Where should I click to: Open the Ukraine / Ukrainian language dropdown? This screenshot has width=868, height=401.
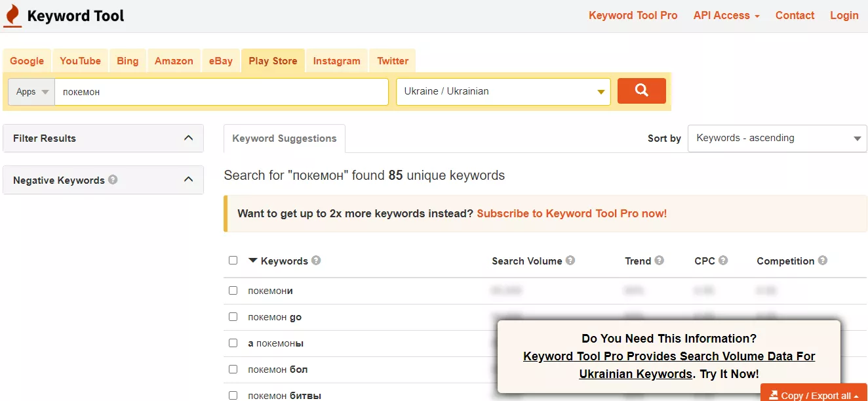(x=503, y=91)
